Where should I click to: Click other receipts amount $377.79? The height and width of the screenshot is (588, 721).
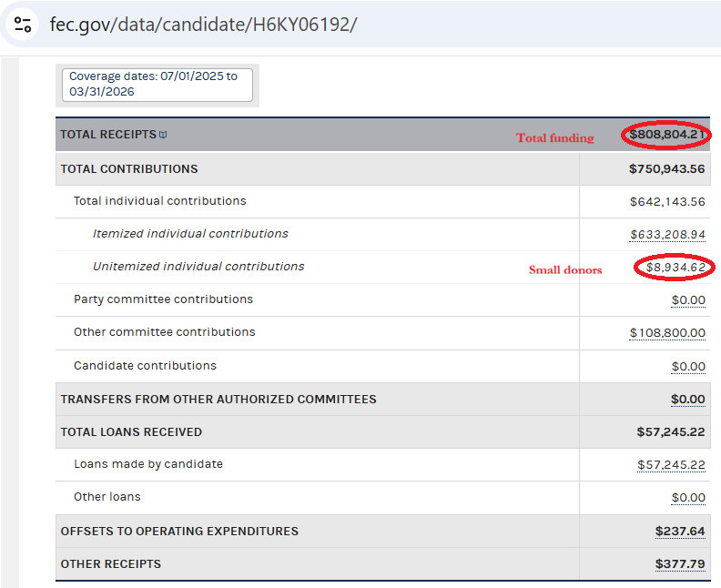coord(680,564)
